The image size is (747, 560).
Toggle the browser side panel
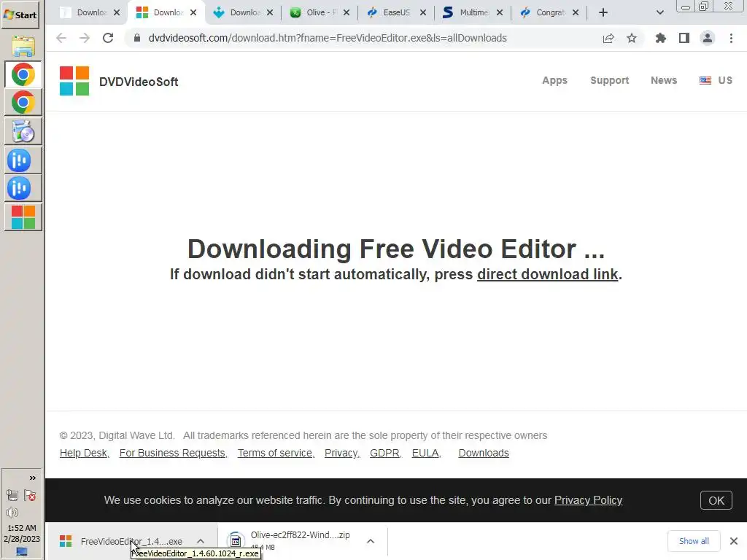684,38
